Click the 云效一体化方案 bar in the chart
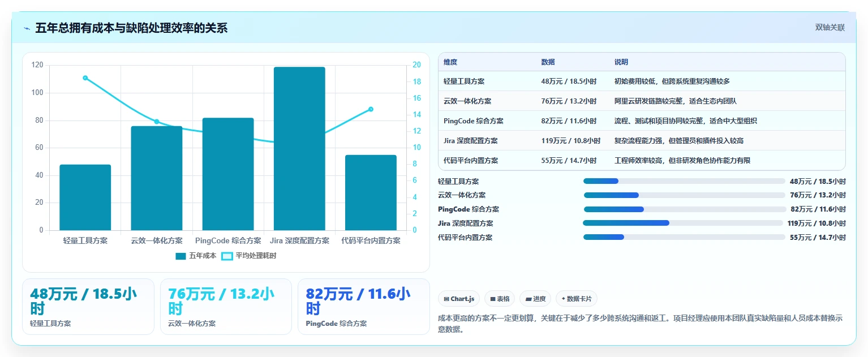868x357 pixels. click(157, 178)
